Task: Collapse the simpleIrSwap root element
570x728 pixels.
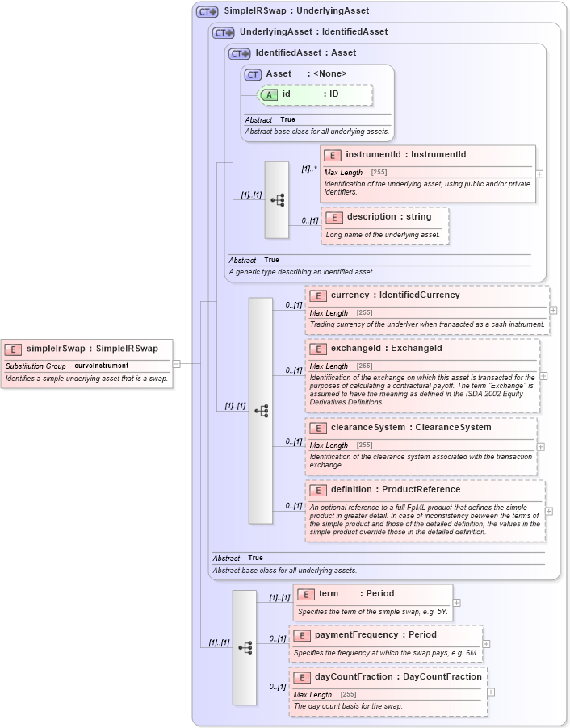Action: 177,364
